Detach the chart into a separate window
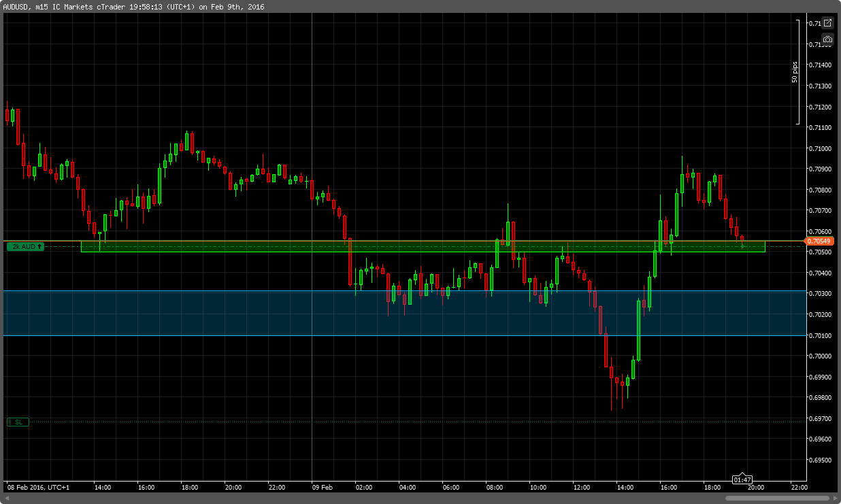This screenshot has height=504, width=841. pyautogui.click(x=827, y=23)
